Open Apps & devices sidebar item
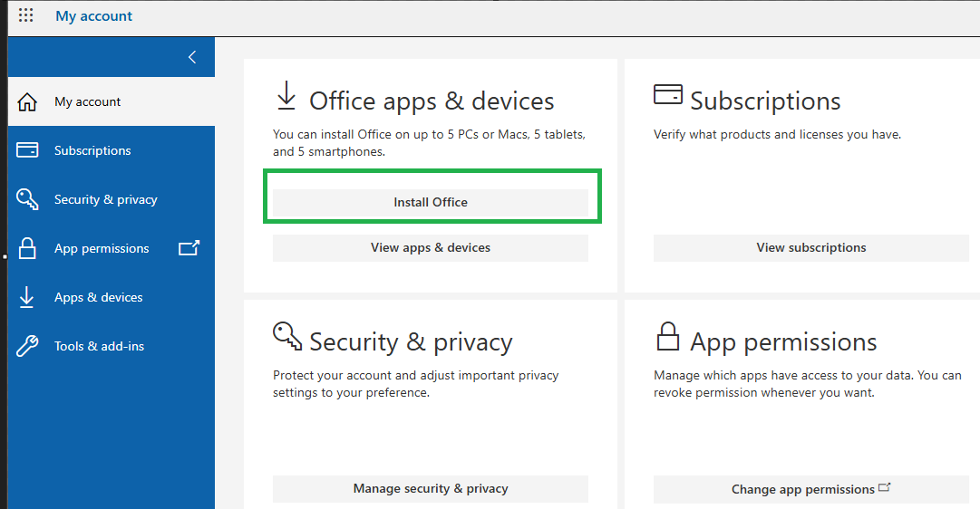Image resolution: width=980 pixels, height=509 pixels. tap(112, 297)
